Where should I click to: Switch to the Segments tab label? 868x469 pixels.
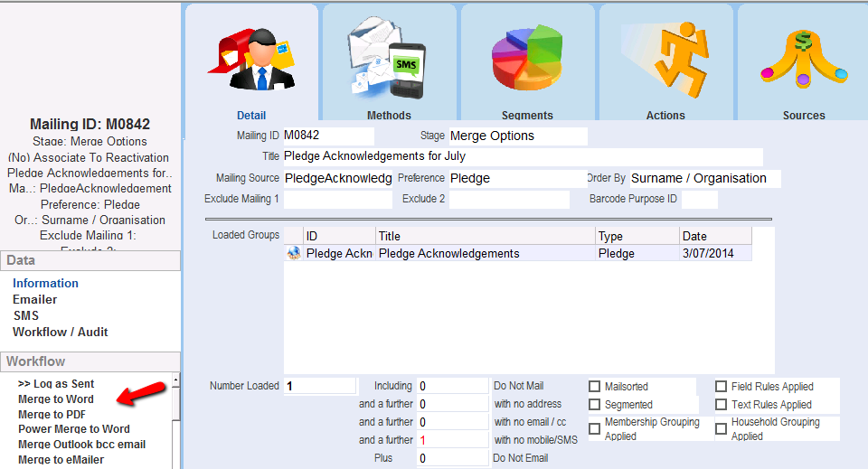[x=527, y=115]
